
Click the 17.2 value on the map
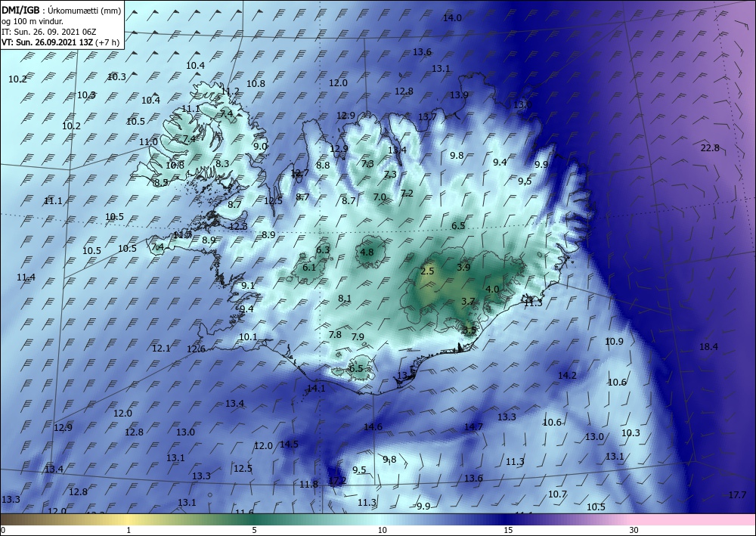[337, 480]
